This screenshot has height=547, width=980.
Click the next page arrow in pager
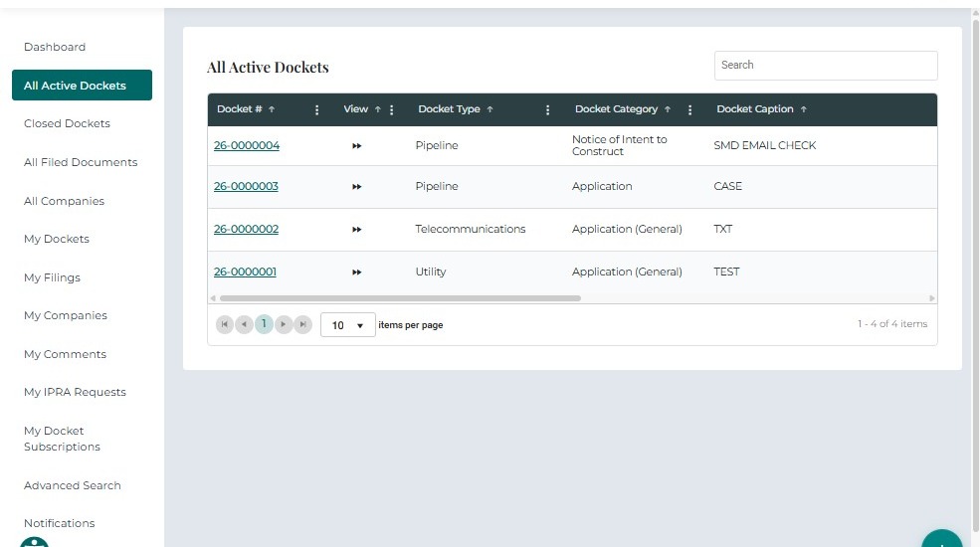tap(284, 324)
